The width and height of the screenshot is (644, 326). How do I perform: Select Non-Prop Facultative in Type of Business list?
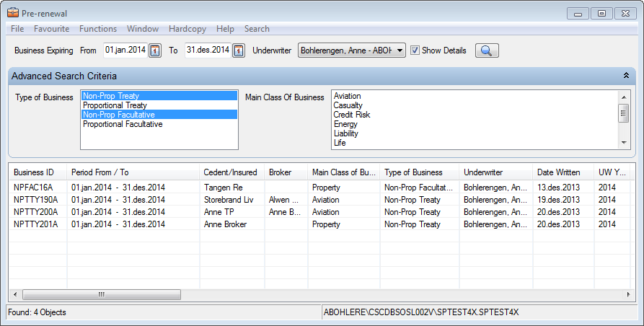click(x=159, y=115)
